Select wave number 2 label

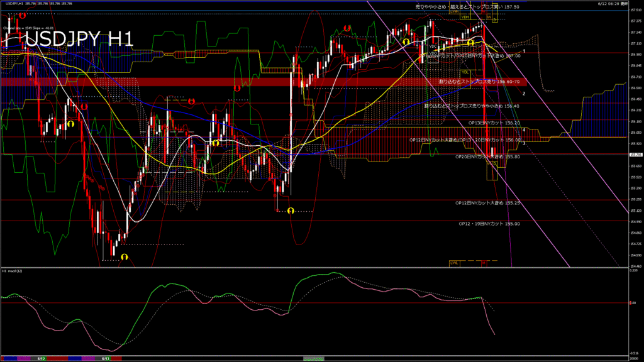pyautogui.click(x=524, y=94)
